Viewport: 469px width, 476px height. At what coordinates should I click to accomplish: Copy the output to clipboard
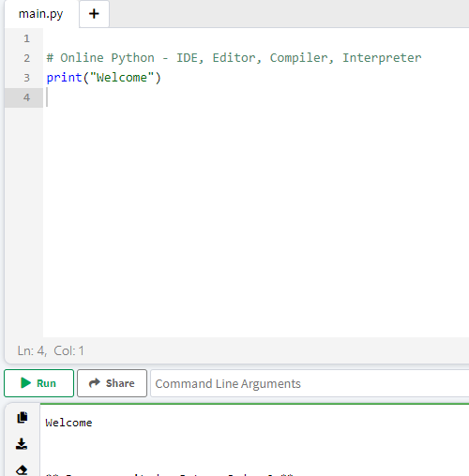[22, 418]
